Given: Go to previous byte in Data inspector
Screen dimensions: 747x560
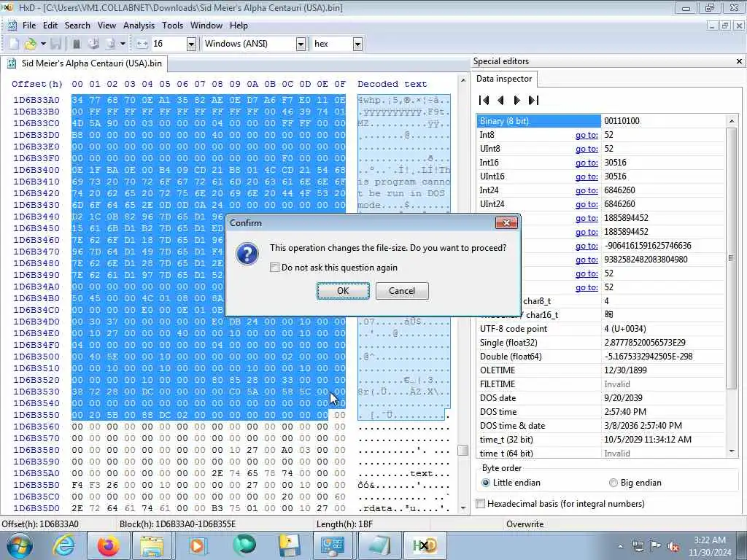Looking at the screenshot, I should 500,100.
